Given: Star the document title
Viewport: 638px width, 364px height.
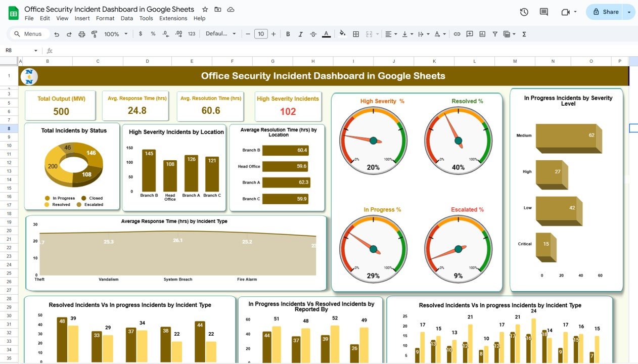Looking at the screenshot, I should [205, 10].
